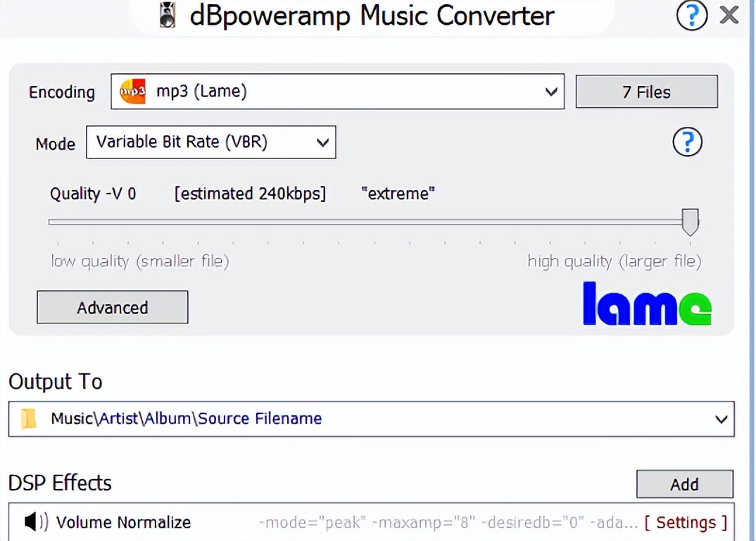Click the Music\Artist\Album\Source Filename path field
Viewport: 756px width, 541px height.
coord(371,419)
